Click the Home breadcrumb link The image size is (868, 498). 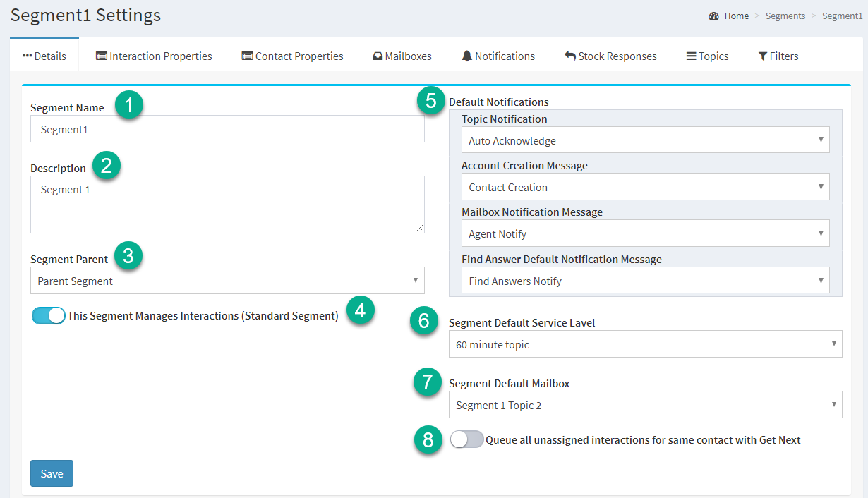(737, 16)
